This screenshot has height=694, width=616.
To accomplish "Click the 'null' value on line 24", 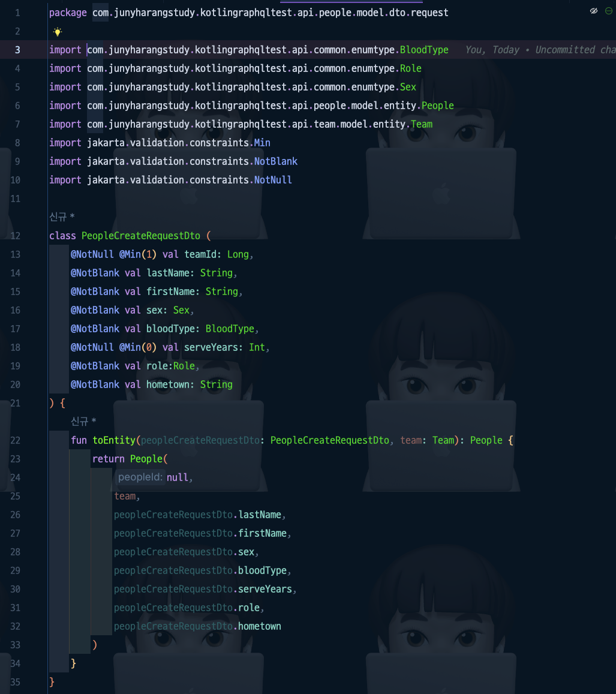I will (x=178, y=477).
